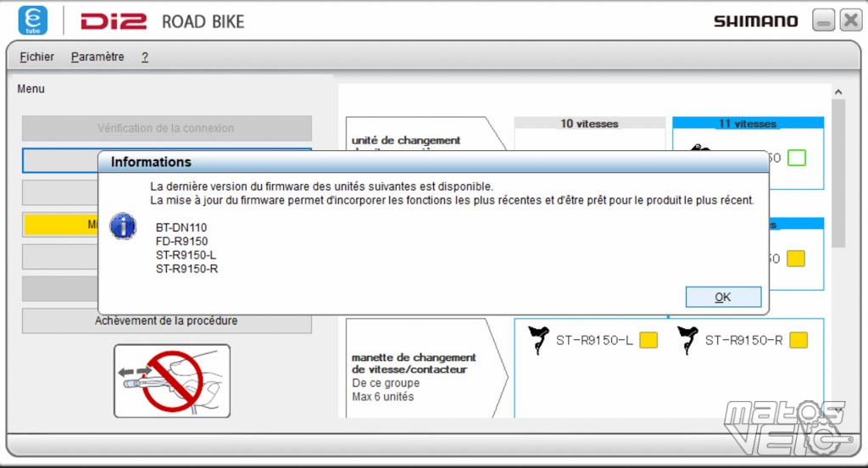Minimize the E-tube window
868x468 pixels.
(x=823, y=20)
